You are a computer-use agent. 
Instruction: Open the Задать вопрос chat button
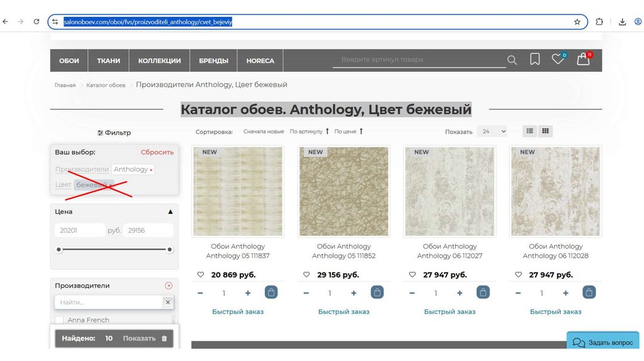tap(602, 342)
